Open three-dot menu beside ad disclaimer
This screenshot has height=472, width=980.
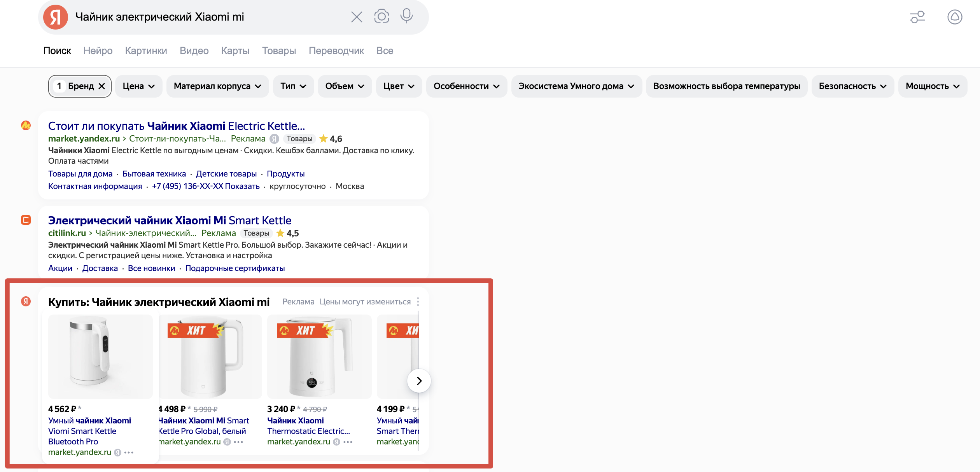click(418, 302)
